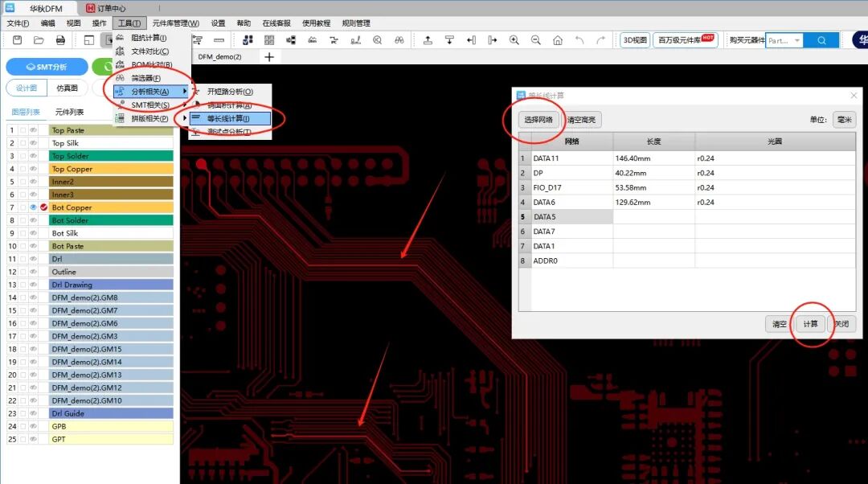This screenshot has height=484, width=868.
Task: Check the checkbox for Top Paste layer
Action: click(23, 130)
